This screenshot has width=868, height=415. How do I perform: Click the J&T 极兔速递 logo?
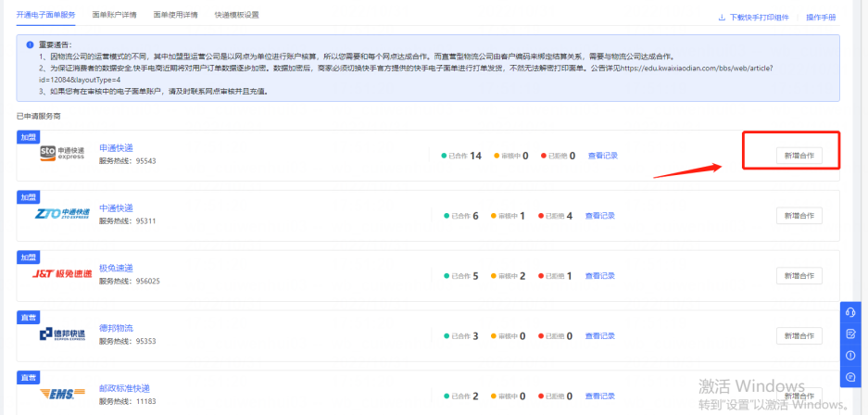pos(62,274)
